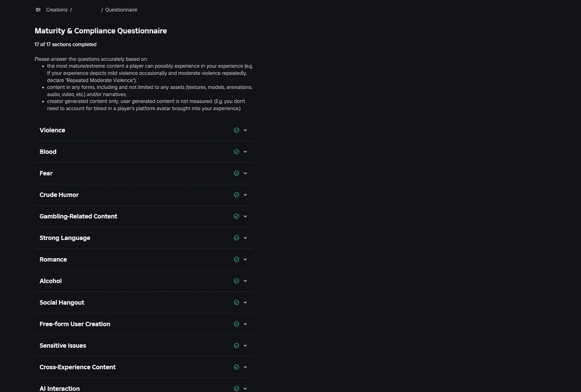This screenshot has height=392, width=581.
Task: Open the Blood section details
Action: pos(245,151)
